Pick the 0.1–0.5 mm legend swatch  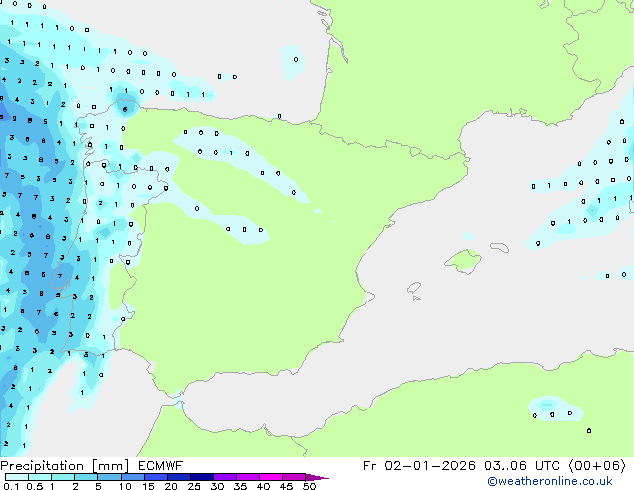17,477
